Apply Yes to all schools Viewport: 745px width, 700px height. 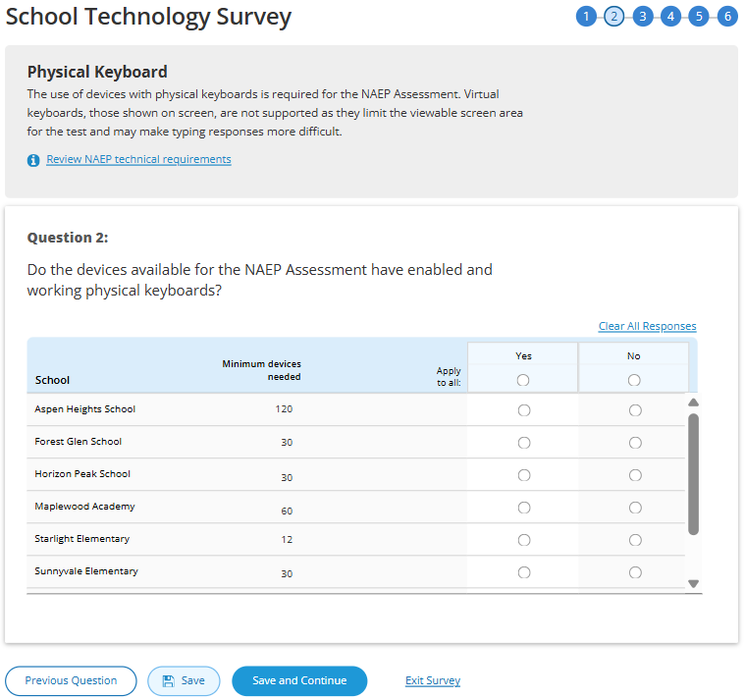[523, 380]
